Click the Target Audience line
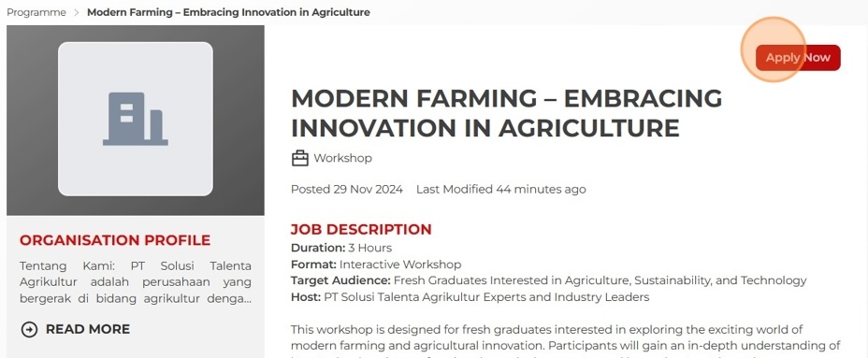868x358 pixels. [549, 280]
